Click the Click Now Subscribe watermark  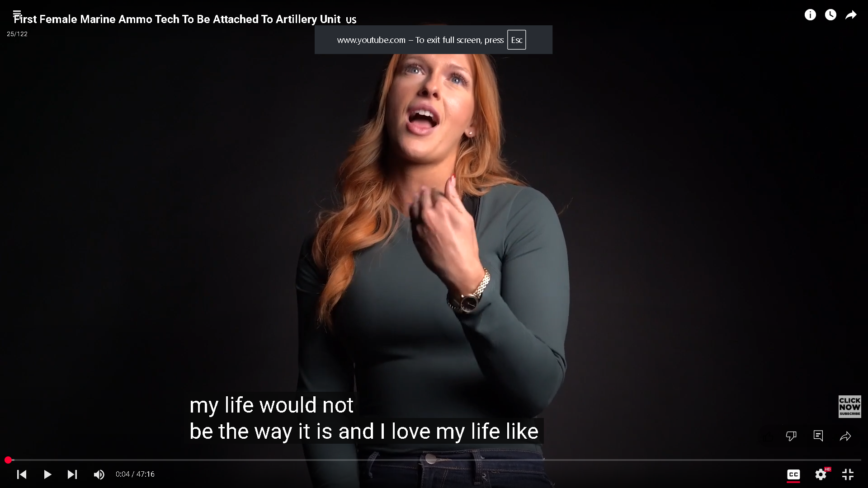coord(850,407)
